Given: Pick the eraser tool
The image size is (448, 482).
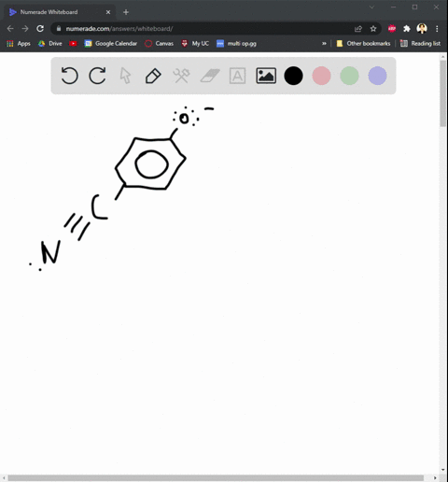Looking at the screenshot, I should [x=210, y=76].
